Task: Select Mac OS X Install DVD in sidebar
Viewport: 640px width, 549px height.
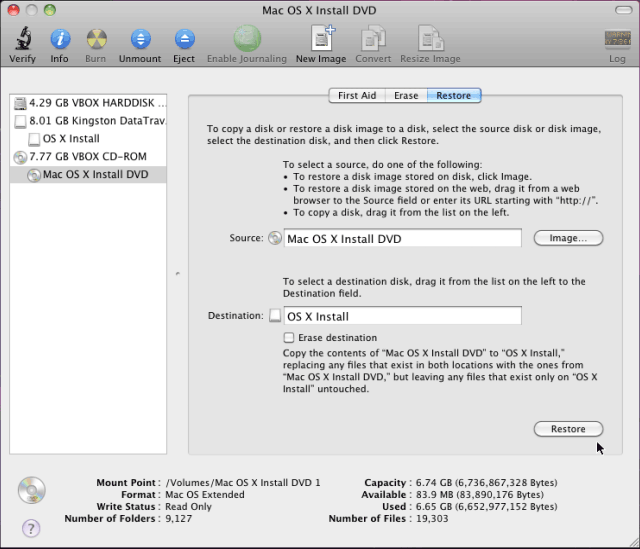Action: (88, 175)
